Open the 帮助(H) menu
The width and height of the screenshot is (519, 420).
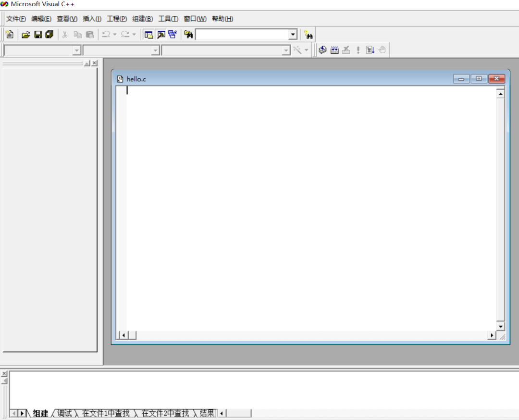(222, 19)
